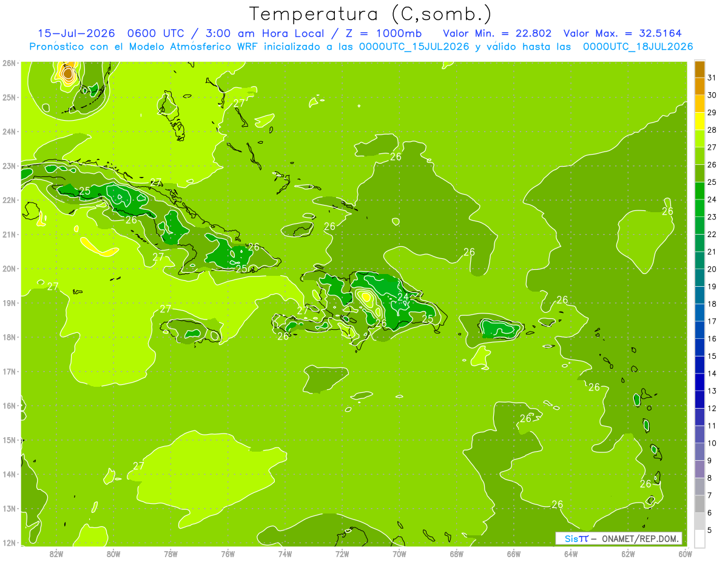Click the 22N latitude axis label

click(9, 200)
